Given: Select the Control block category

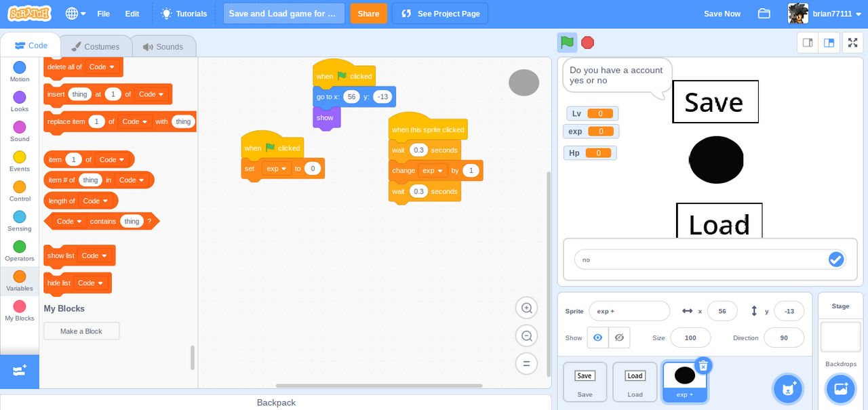Looking at the screenshot, I should click(x=20, y=191).
